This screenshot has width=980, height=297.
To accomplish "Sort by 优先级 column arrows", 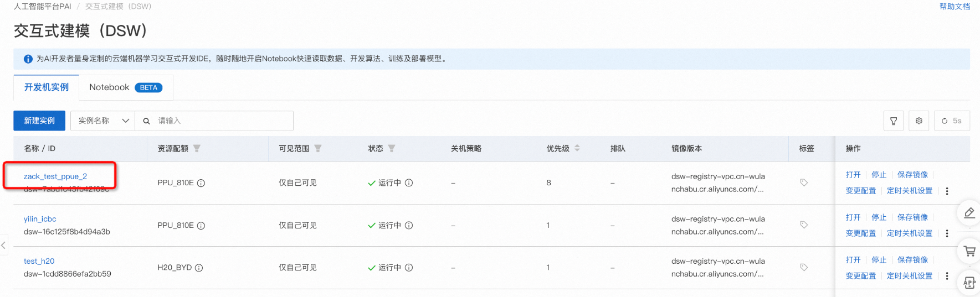I will (x=577, y=148).
